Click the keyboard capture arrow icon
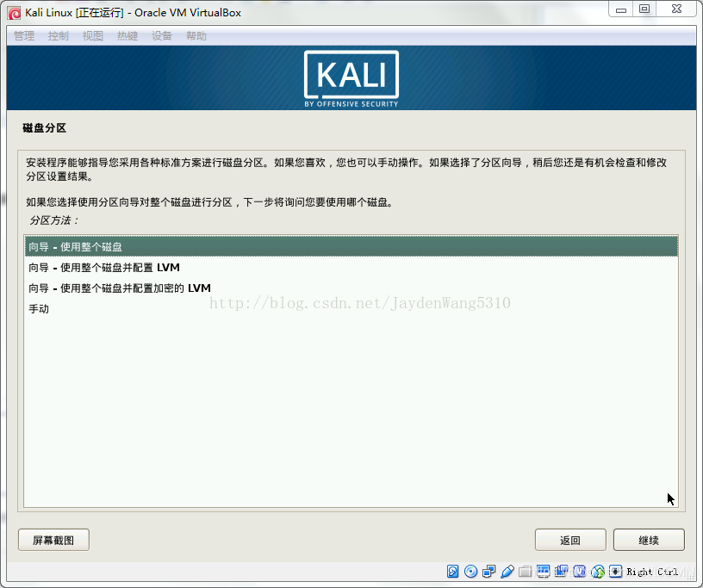This screenshot has height=588, width=703. (x=616, y=572)
